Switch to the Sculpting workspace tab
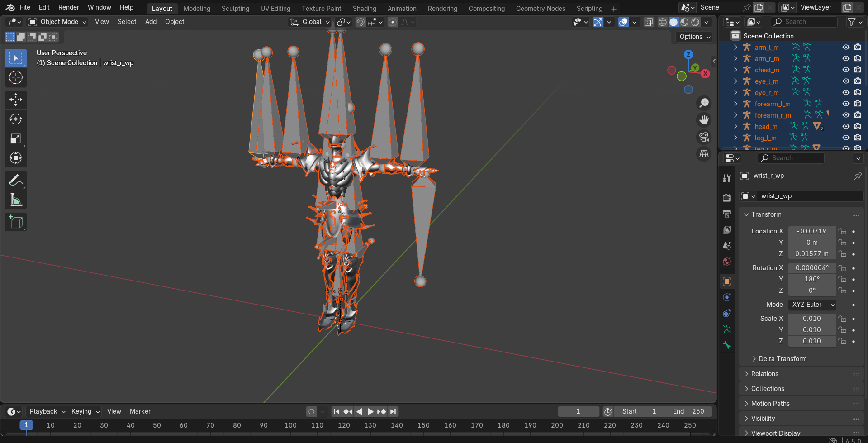The height and width of the screenshot is (443, 868). (x=235, y=9)
